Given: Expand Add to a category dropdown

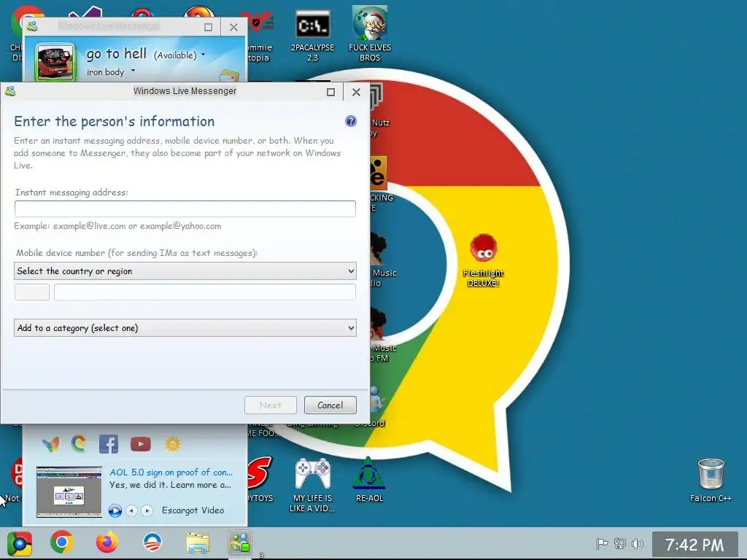Looking at the screenshot, I should click(185, 327).
